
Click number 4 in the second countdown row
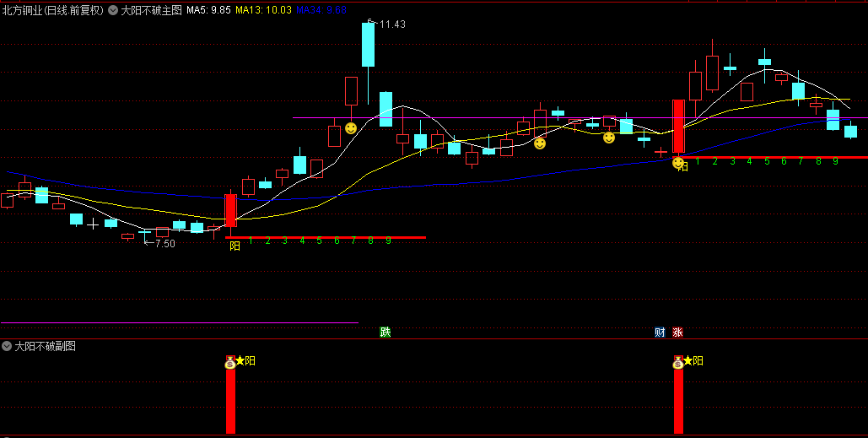(750, 161)
